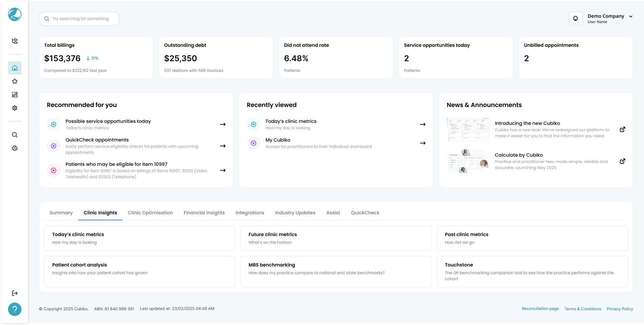Click heart icon beside recently viewed Today's clinic metrics
The image size is (644, 325).
click(253, 124)
